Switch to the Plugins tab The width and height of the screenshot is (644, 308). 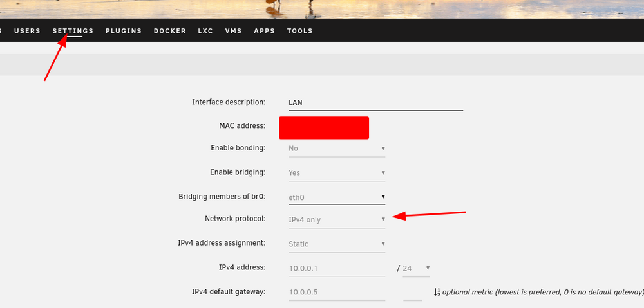[x=124, y=31]
